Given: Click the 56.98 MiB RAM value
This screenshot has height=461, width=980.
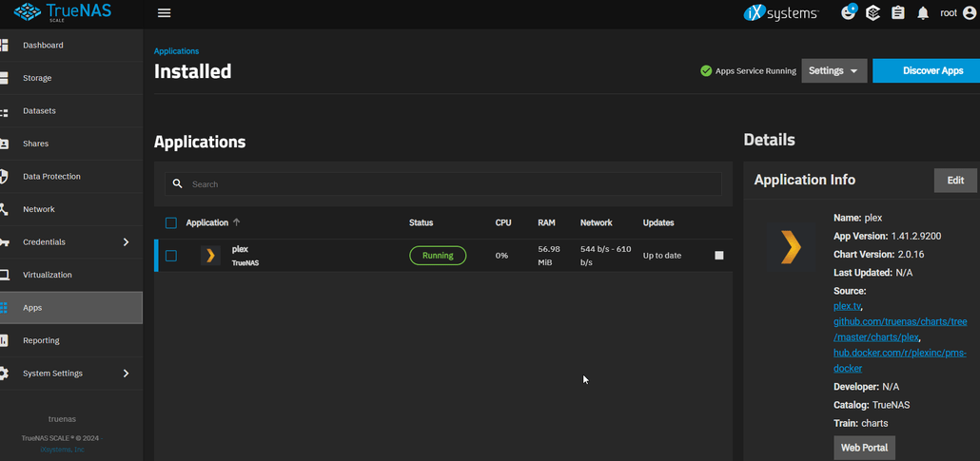Looking at the screenshot, I should coord(549,256).
